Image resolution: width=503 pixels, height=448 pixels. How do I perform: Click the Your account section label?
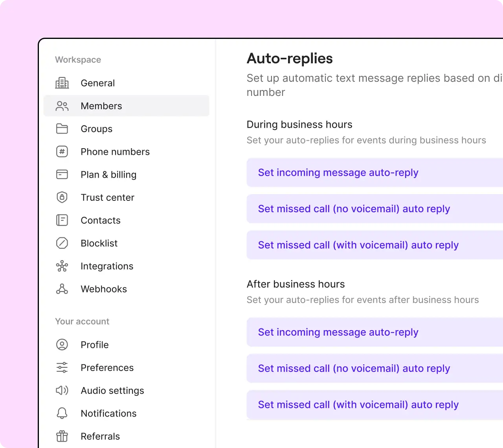(82, 321)
